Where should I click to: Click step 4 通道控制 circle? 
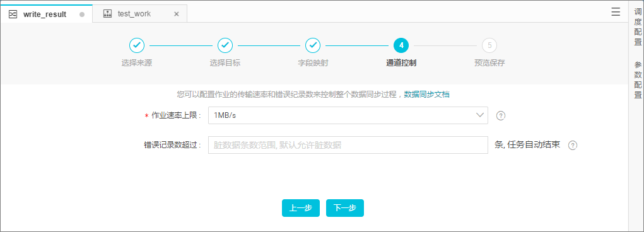tap(401, 45)
